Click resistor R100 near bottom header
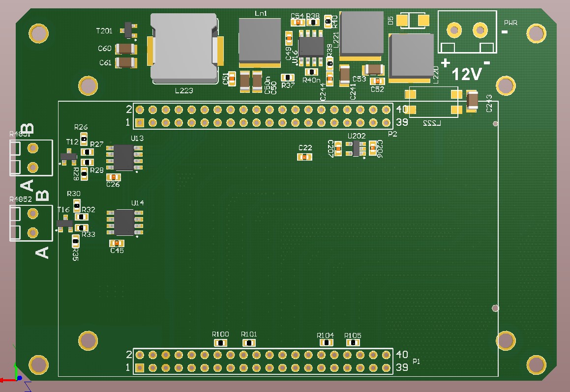This screenshot has height=392, width=570. [220, 342]
